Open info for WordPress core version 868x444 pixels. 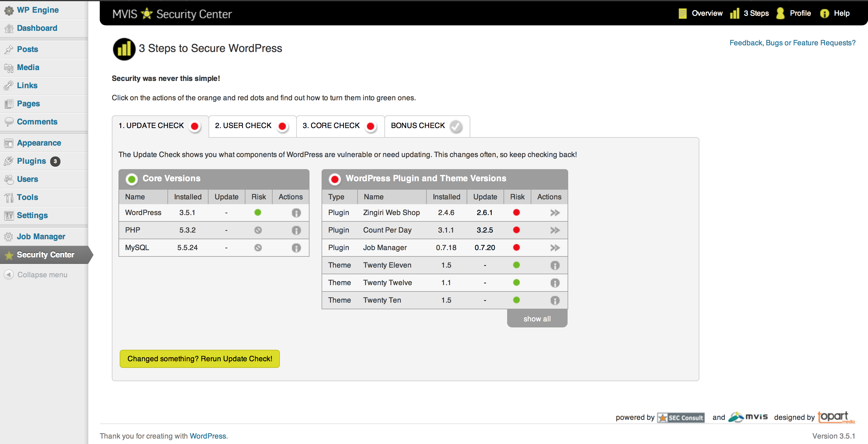click(296, 213)
